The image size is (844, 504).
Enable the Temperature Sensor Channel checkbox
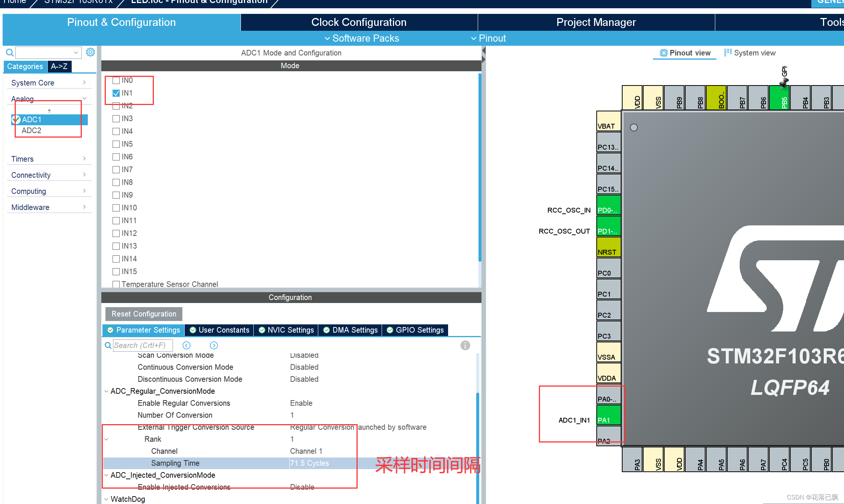[x=116, y=284]
